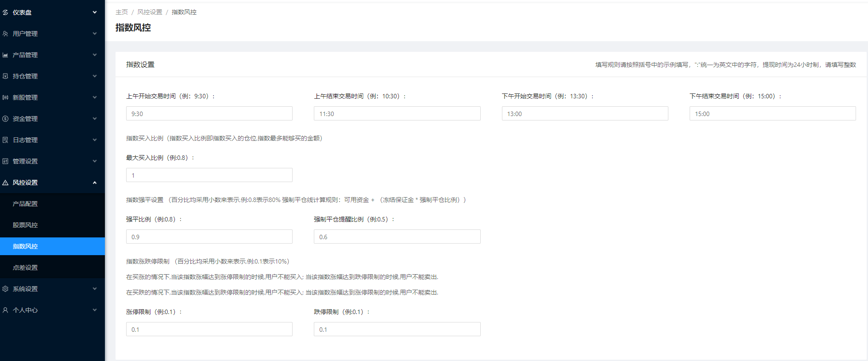Click the log management document icon
868x361 pixels.
coord(5,140)
